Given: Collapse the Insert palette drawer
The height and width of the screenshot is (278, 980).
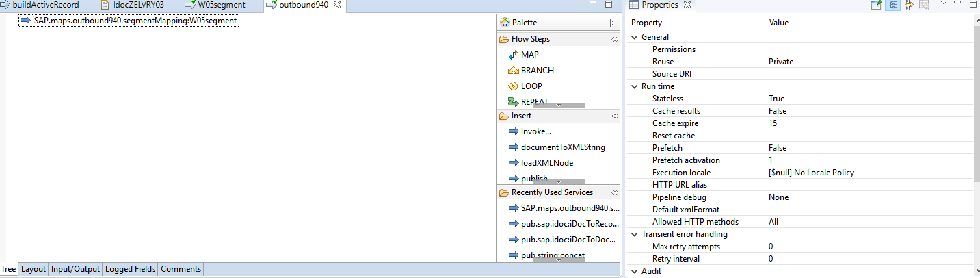Looking at the screenshot, I should 516,116.
